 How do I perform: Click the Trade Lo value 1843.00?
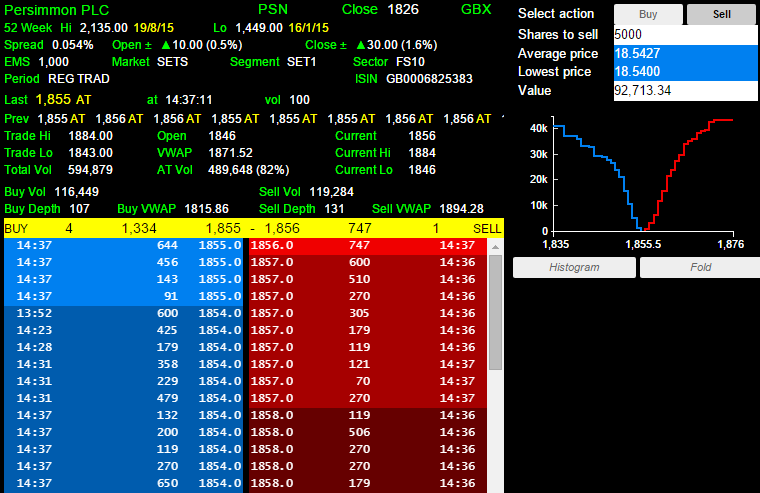[91, 153]
